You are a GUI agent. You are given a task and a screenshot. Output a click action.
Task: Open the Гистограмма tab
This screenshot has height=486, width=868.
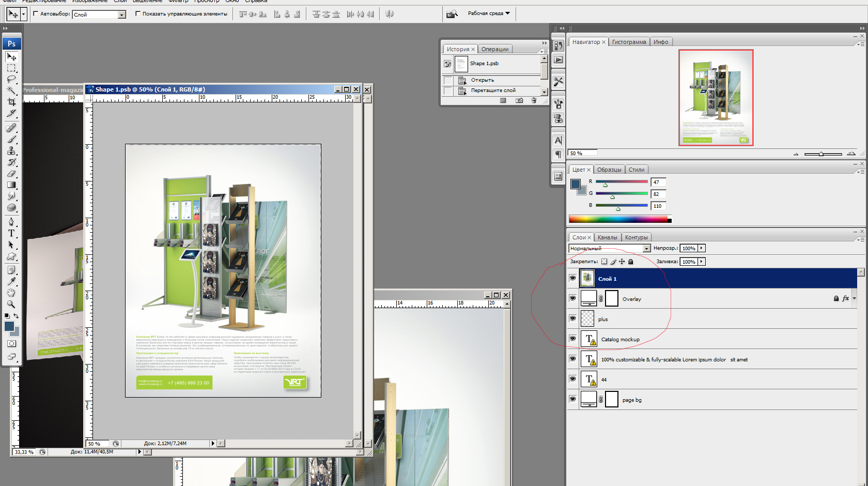coord(629,42)
